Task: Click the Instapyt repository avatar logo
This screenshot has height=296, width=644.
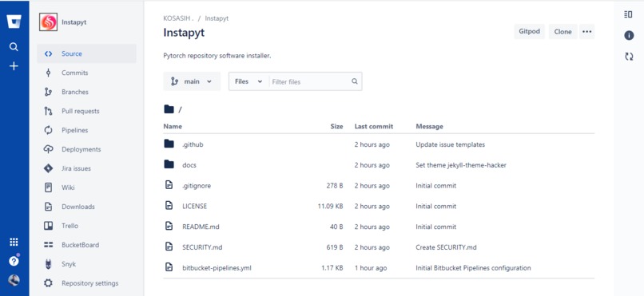Action: coord(49,22)
